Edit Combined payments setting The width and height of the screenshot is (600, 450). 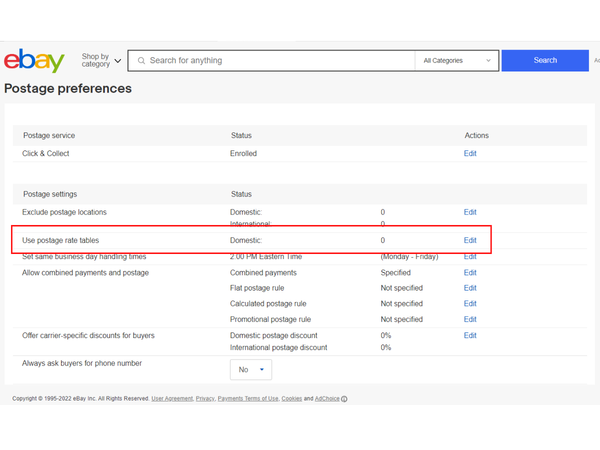click(x=470, y=272)
